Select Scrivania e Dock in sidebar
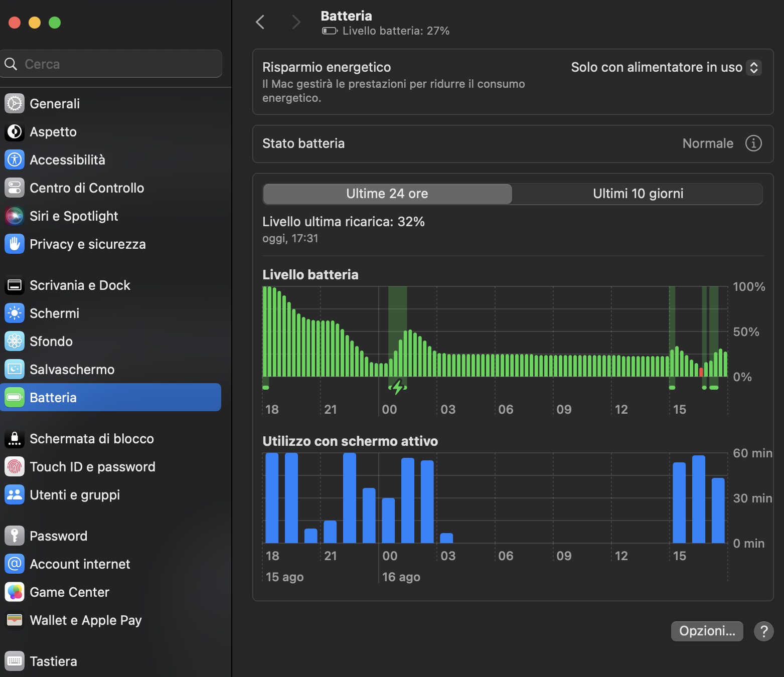 (x=80, y=285)
